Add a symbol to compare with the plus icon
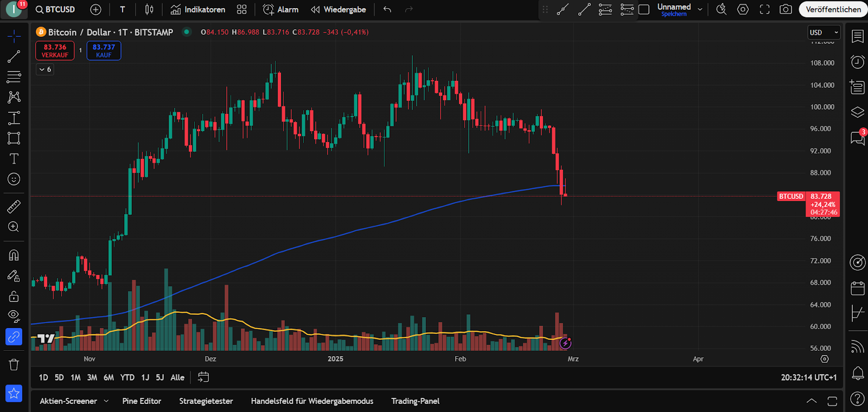 coord(95,9)
